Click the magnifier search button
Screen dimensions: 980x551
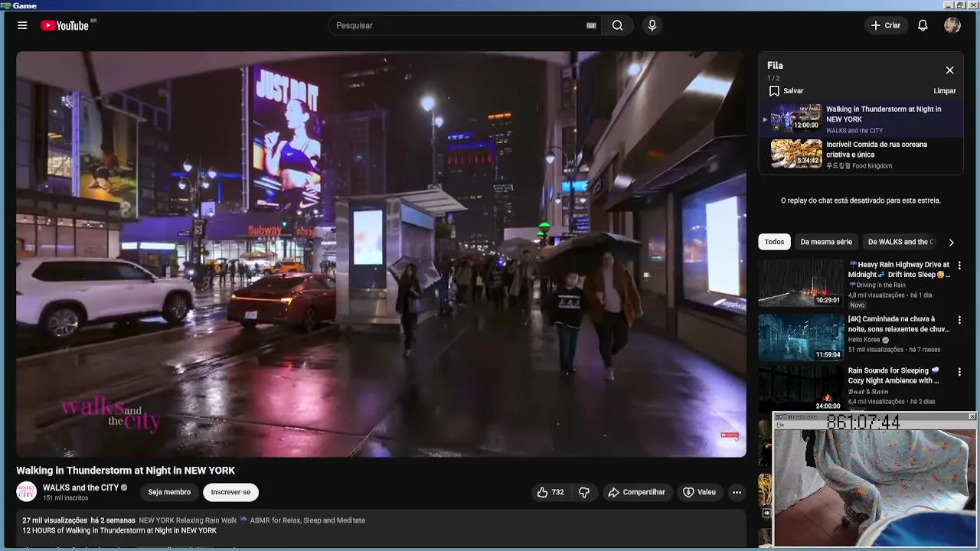(617, 25)
